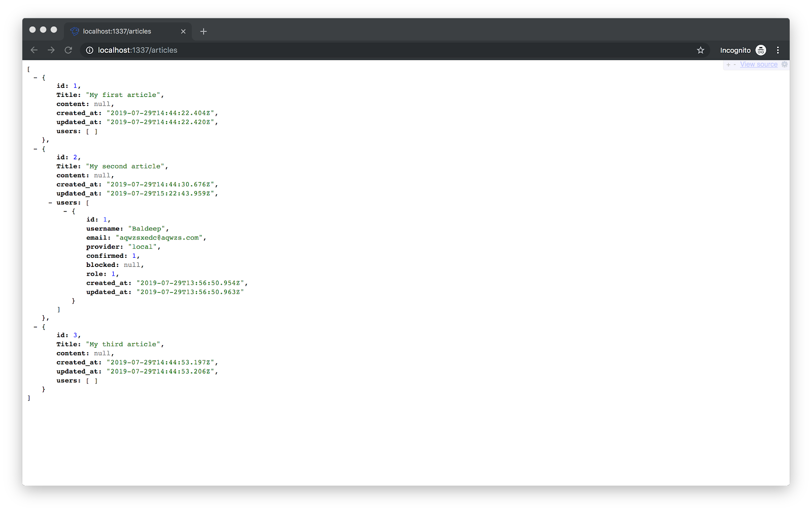View site information icon in address bar

pyautogui.click(x=90, y=50)
